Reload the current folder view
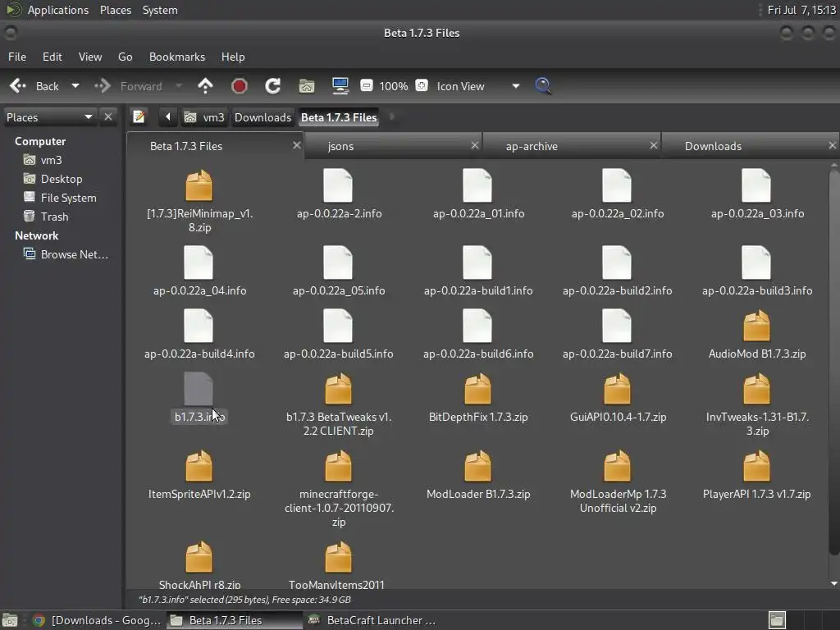The image size is (840, 630). pyautogui.click(x=272, y=85)
